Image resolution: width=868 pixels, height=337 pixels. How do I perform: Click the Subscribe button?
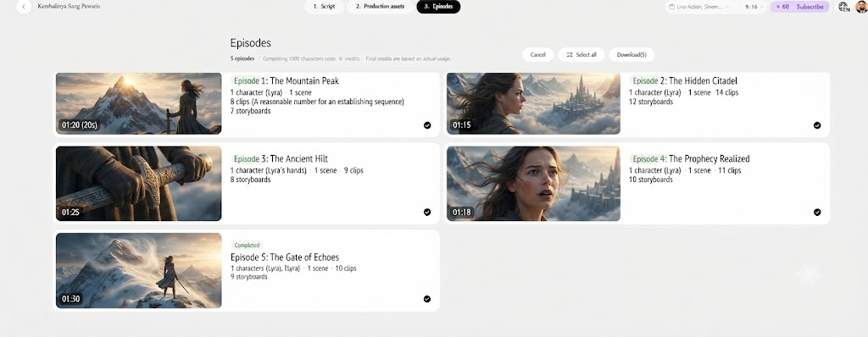[x=810, y=7]
